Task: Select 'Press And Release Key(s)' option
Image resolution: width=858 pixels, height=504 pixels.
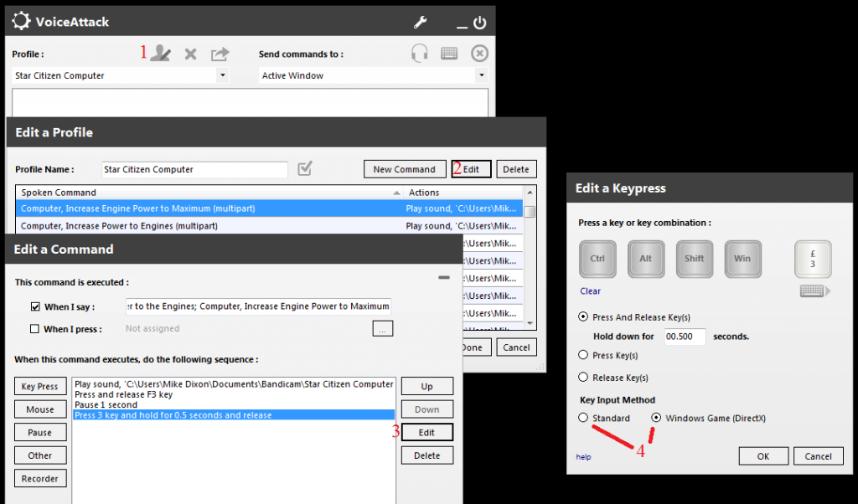Action: [x=583, y=317]
